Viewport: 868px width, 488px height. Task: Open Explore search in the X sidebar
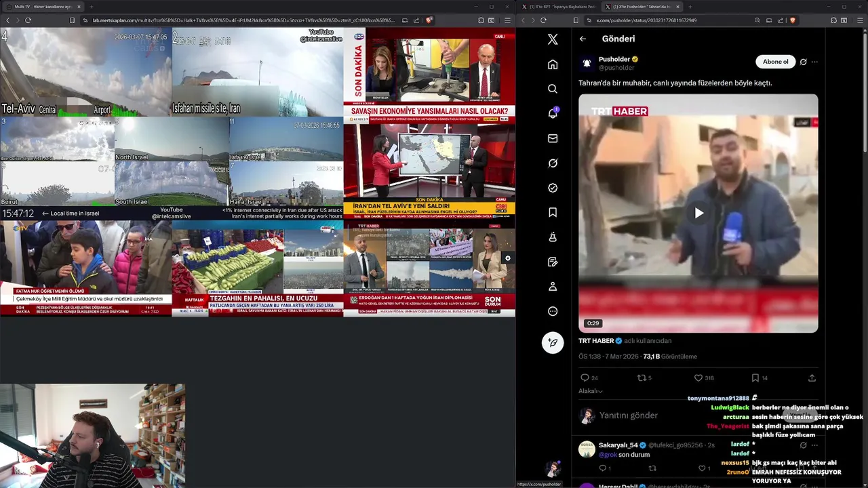coord(553,89)
